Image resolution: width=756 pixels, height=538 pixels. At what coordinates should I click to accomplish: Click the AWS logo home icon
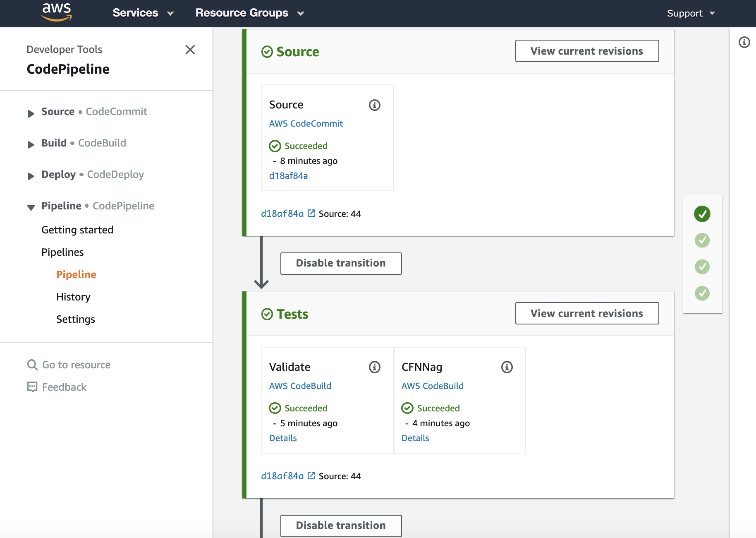(x=57, y=12)
